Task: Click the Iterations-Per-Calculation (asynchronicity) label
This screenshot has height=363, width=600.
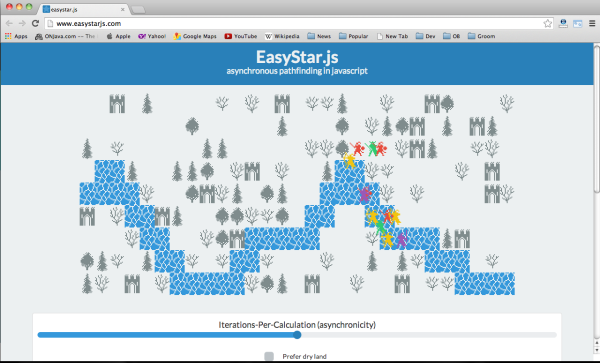Action: [297, 325]
